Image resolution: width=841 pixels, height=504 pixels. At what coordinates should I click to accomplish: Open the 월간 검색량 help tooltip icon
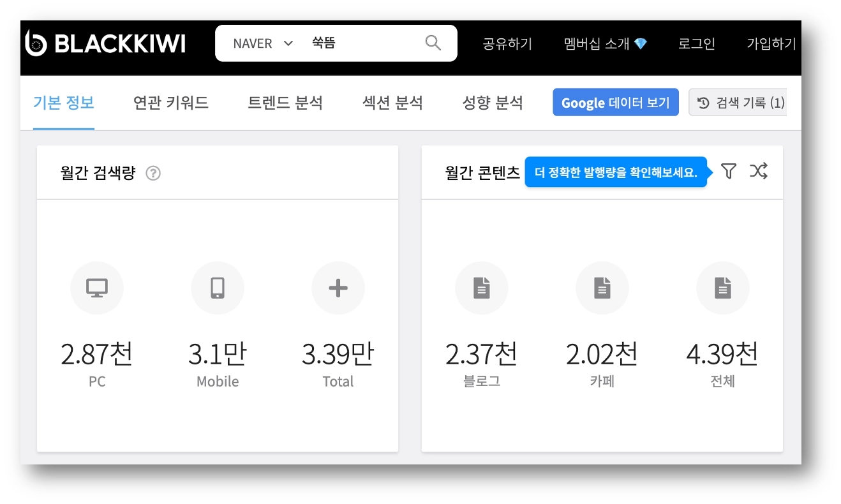(x=153, y=172)
